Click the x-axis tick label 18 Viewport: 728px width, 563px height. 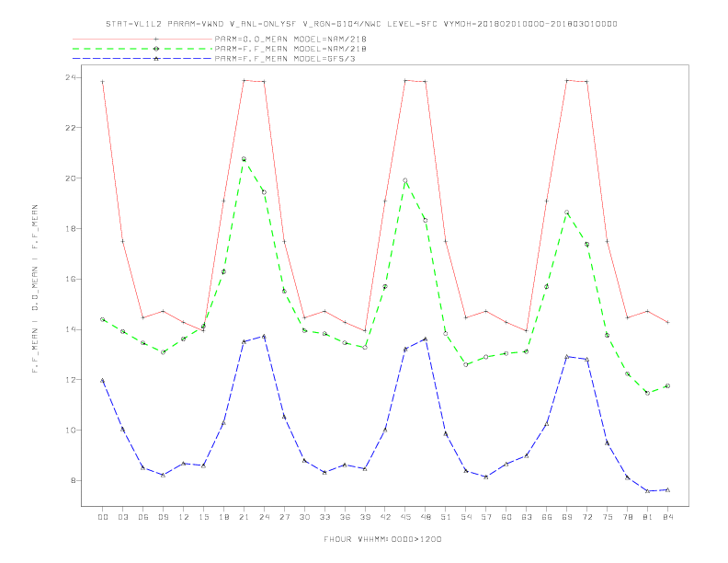(x=223, y=517)
